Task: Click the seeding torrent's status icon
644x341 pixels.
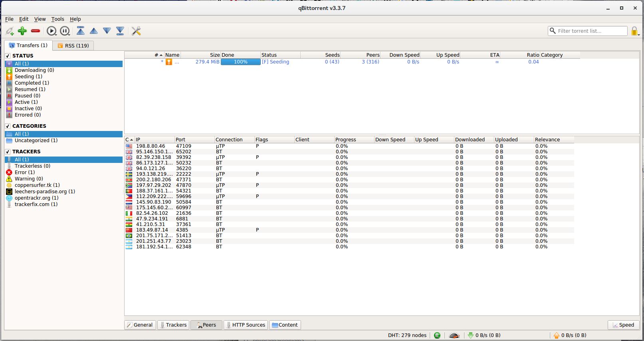Action: pos(169,62)
